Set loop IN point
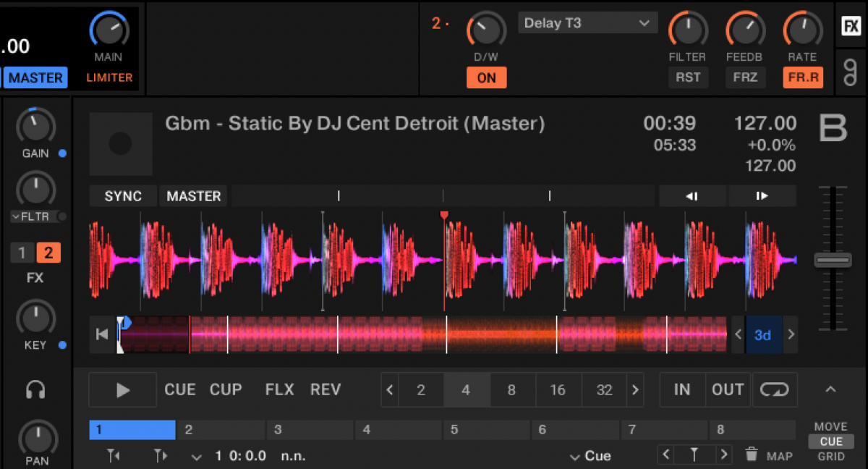Screen dimensions: 868x469 coord(682,390)
